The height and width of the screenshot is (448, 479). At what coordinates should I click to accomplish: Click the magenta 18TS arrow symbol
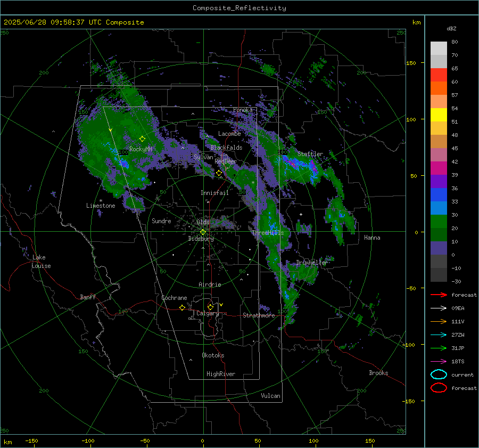439,362
